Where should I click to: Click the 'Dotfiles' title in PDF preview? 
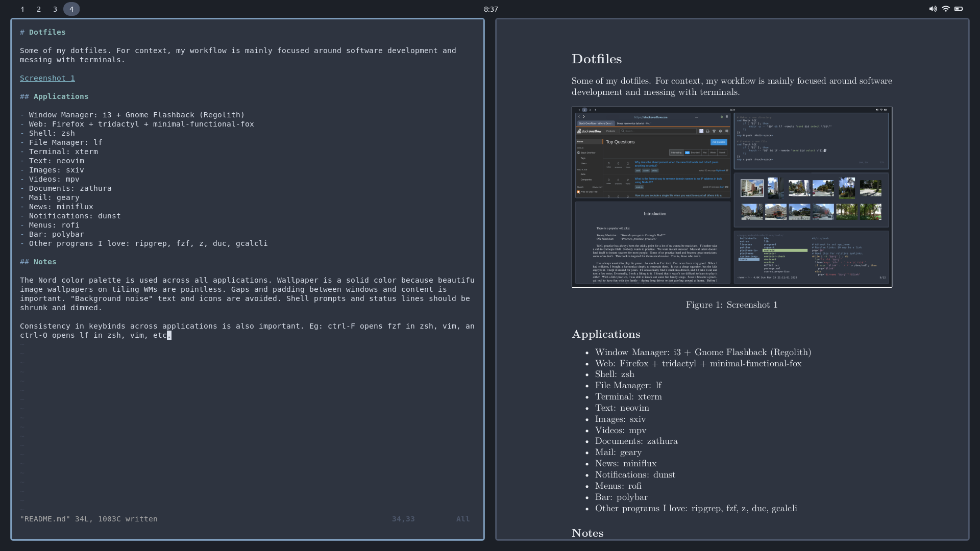(x=597, y=59)
